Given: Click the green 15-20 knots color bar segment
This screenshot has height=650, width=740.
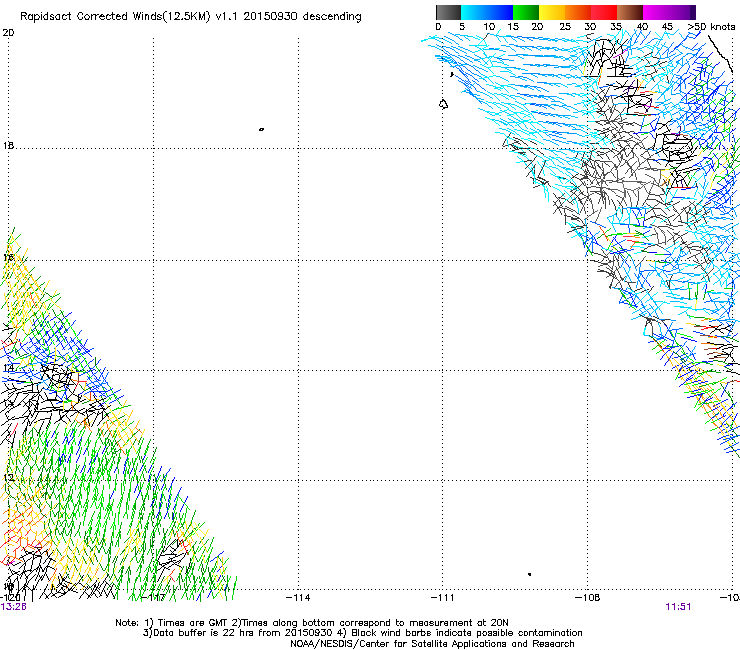Looking at the screenshot, I should click(x=526, y=12).
